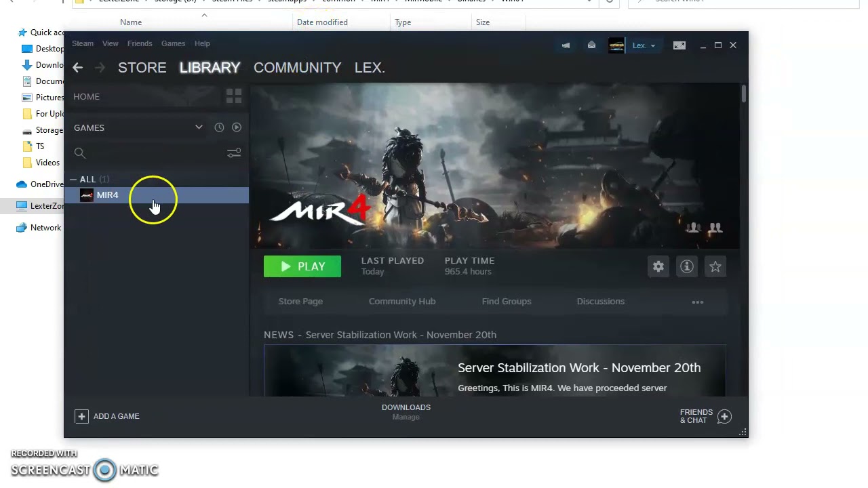
Task: Click the library search input field
Action: click(x=157, y=153)
